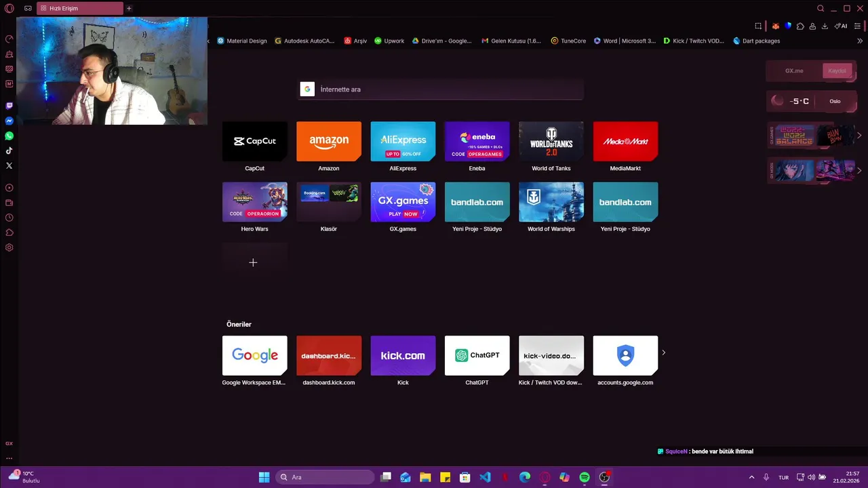Image resolution: width=868 pixels, height=488 pixels.
Task: Open the extensions puzzle icon in the toolbar
Action: pyautogui.click(x=800, y=26)
